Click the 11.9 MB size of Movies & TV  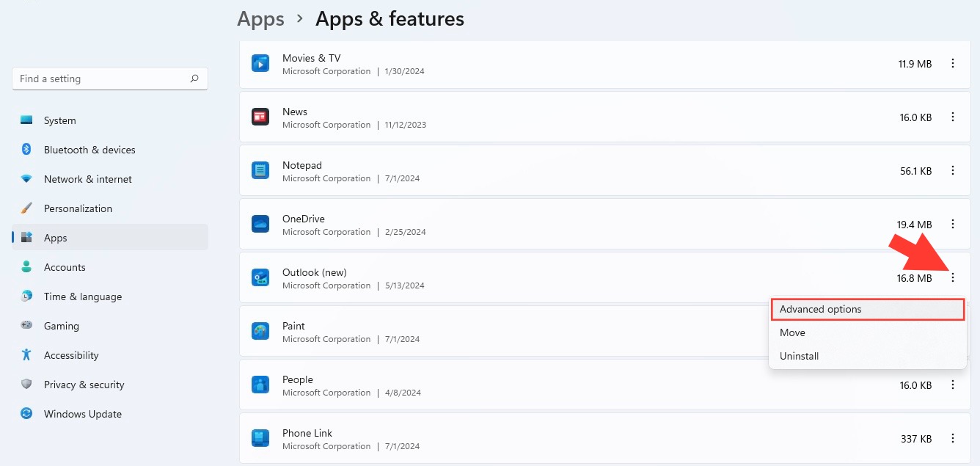pyautogui.click(x=915, y=64)
